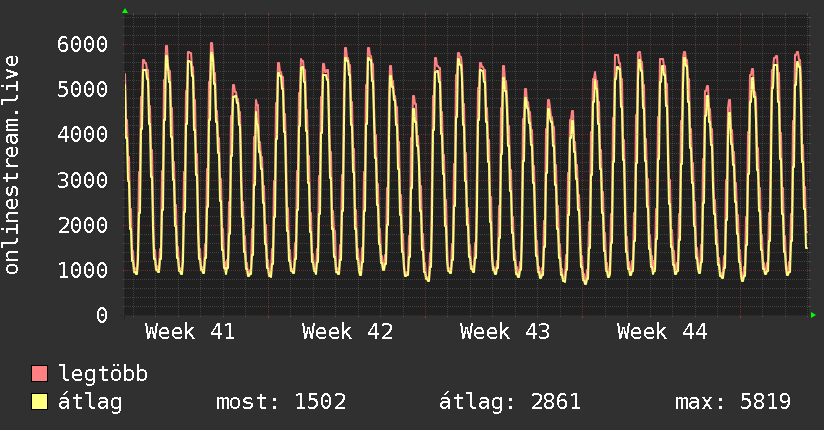824x430 pixels.
Task: Click the green arrow at x-axis right end
Action: coord(814,315)
